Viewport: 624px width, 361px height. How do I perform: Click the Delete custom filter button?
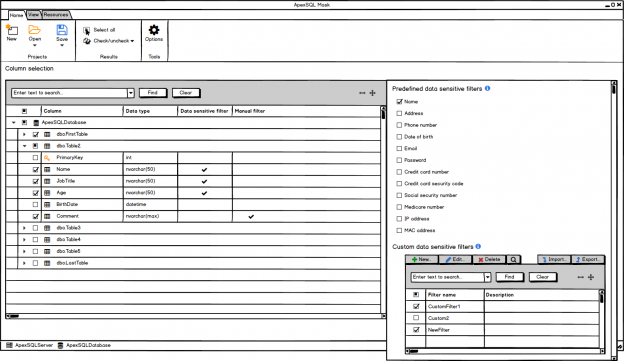coord(489,260)
